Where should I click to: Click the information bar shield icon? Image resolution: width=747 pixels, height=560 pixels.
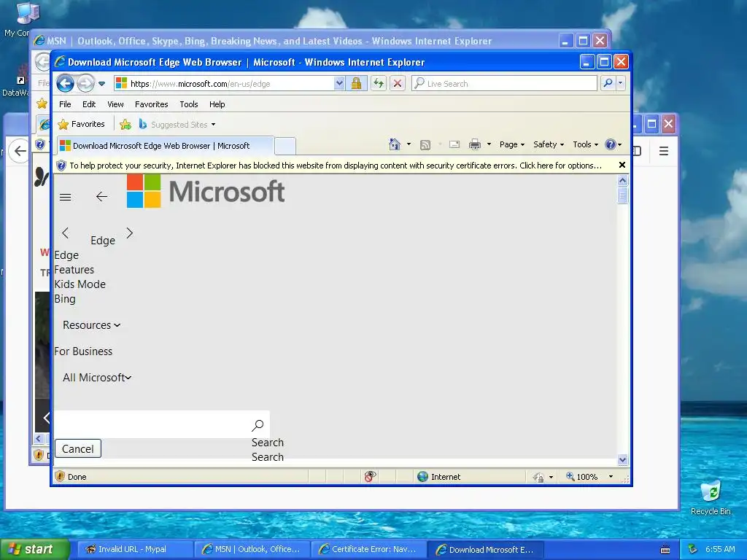(x=61, y=166)
